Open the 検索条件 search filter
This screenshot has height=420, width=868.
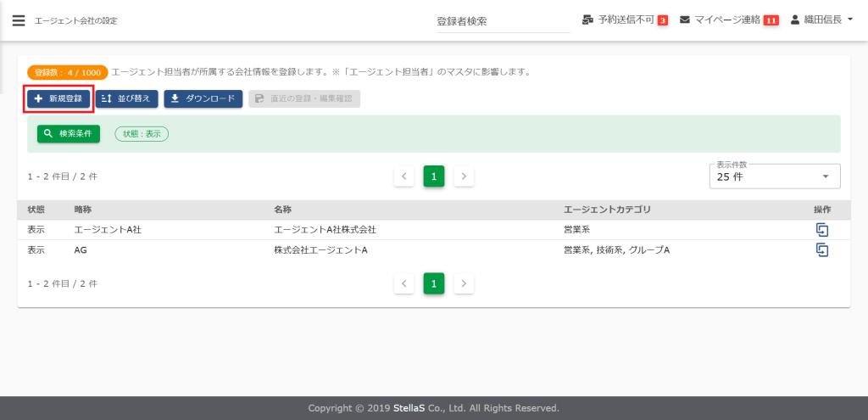(69, 134)
